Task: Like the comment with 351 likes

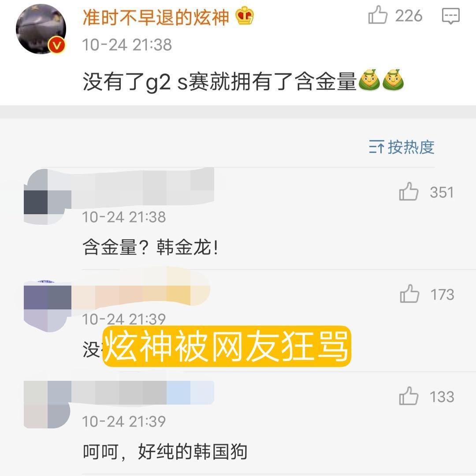Action: coord(409,192)
